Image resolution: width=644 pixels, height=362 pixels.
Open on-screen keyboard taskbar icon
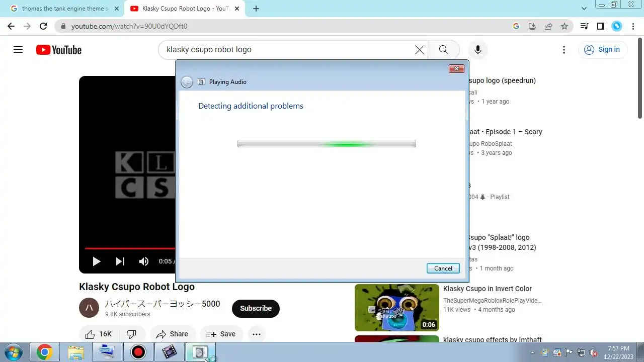[107, 352]
